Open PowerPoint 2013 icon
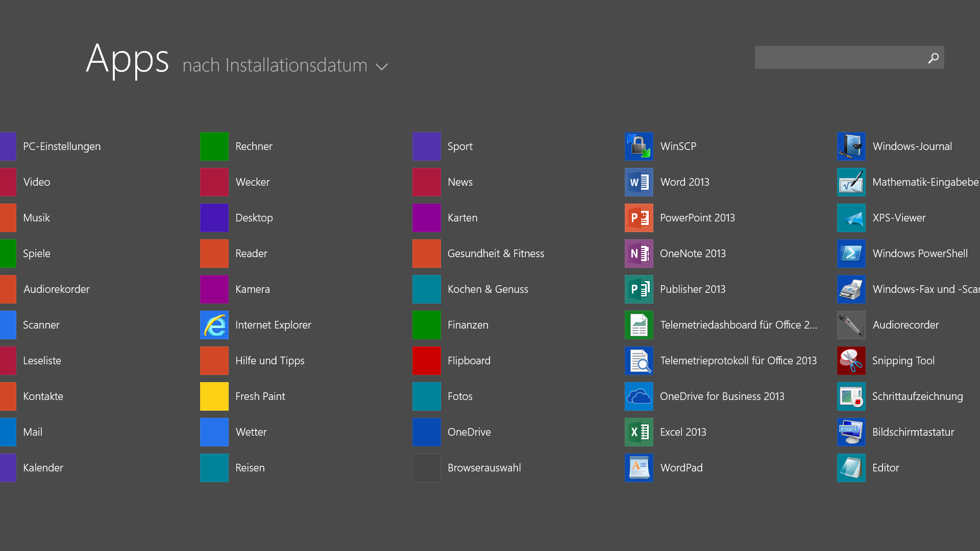Screen dimensions: 980x551 (639, 218)
